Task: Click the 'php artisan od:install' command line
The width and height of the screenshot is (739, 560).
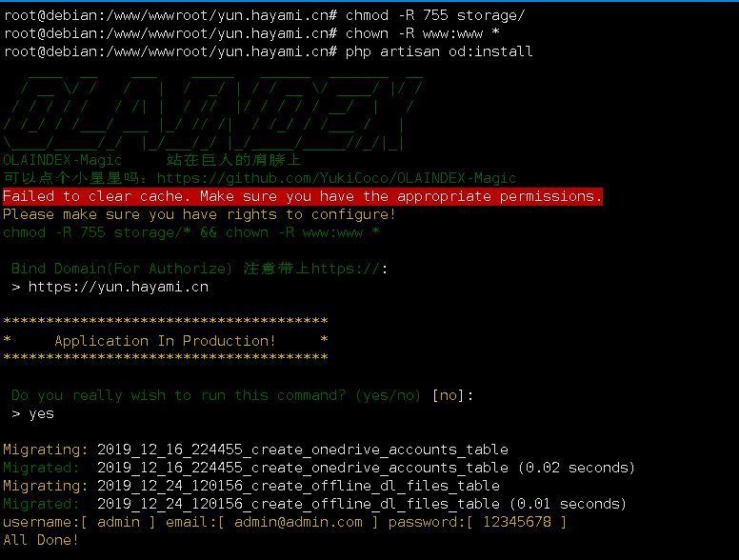Action: tap(269, 51)
